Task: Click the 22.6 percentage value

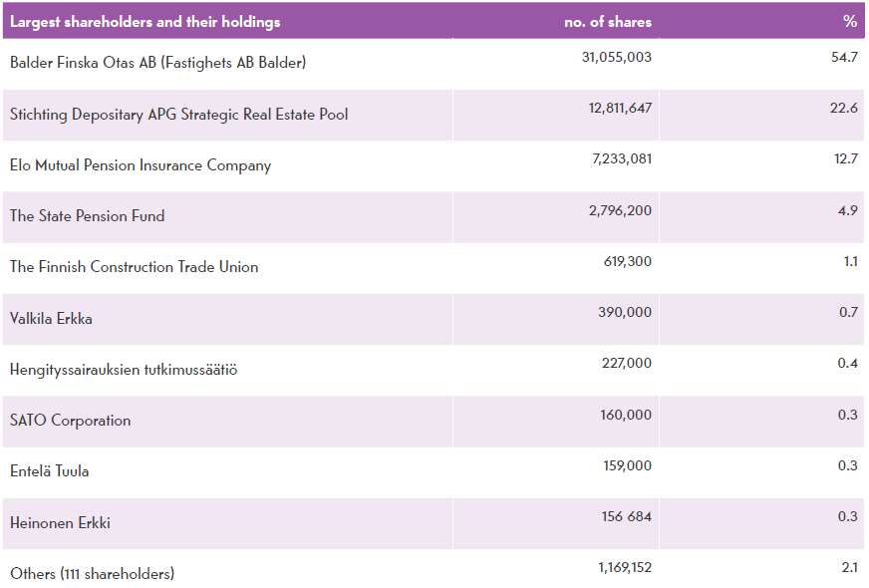Action: pyautogui.click(x=843, y=108)
